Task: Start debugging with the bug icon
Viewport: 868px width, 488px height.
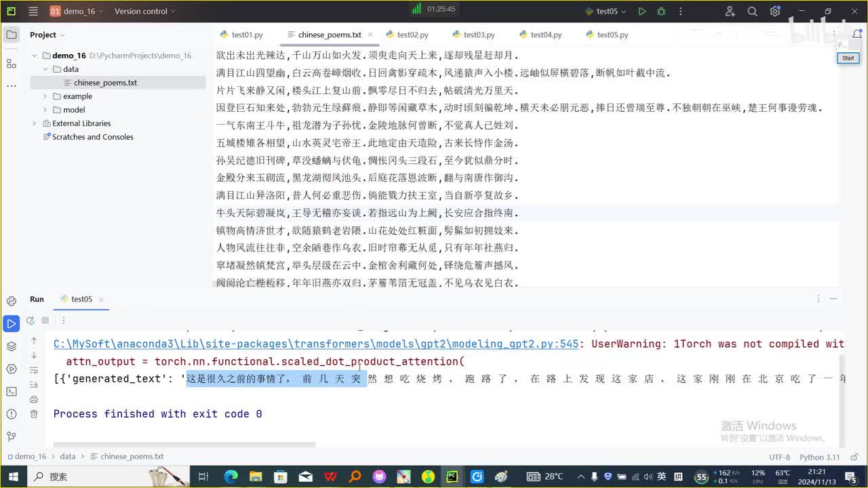Action: pyautogui.click(x=661, y=12)
